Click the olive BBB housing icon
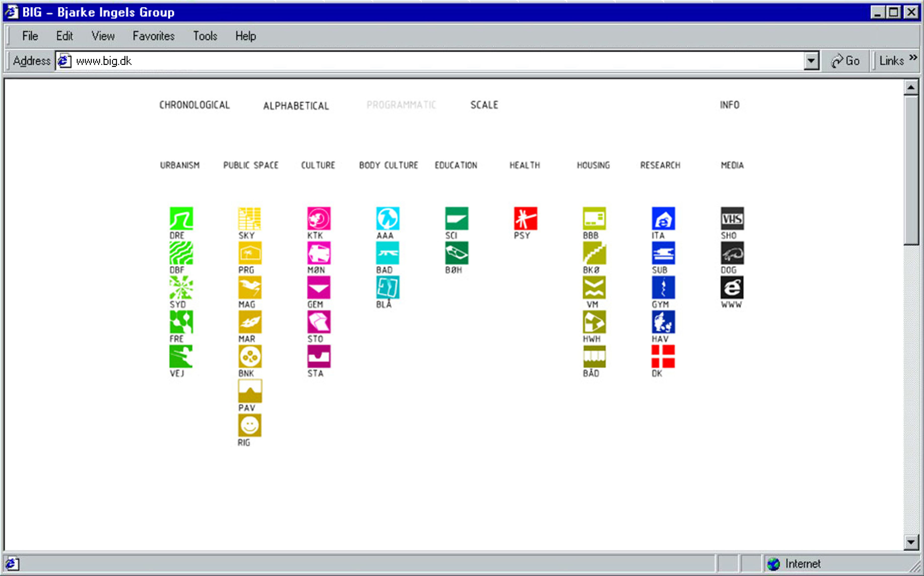924x576 pixels. 594,218
